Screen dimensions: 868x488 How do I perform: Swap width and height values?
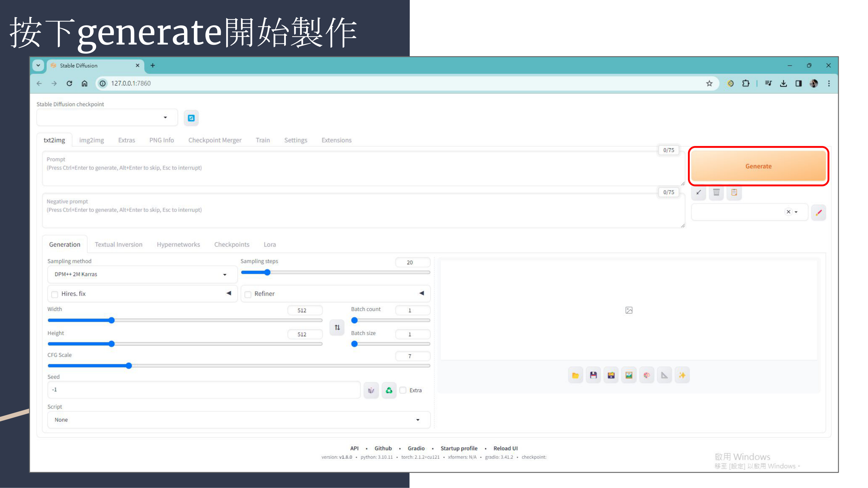pyautogui.click(x=337, y=327)
